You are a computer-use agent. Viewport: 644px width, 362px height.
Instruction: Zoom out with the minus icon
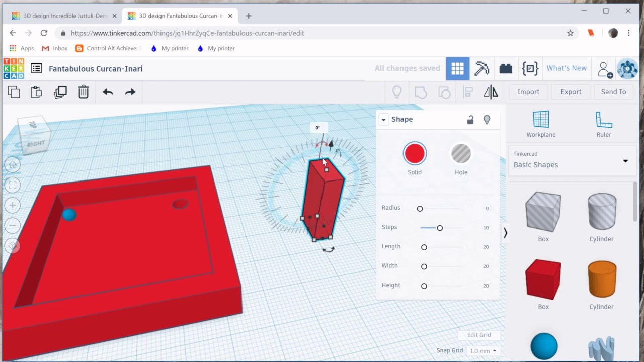[13, 225]
